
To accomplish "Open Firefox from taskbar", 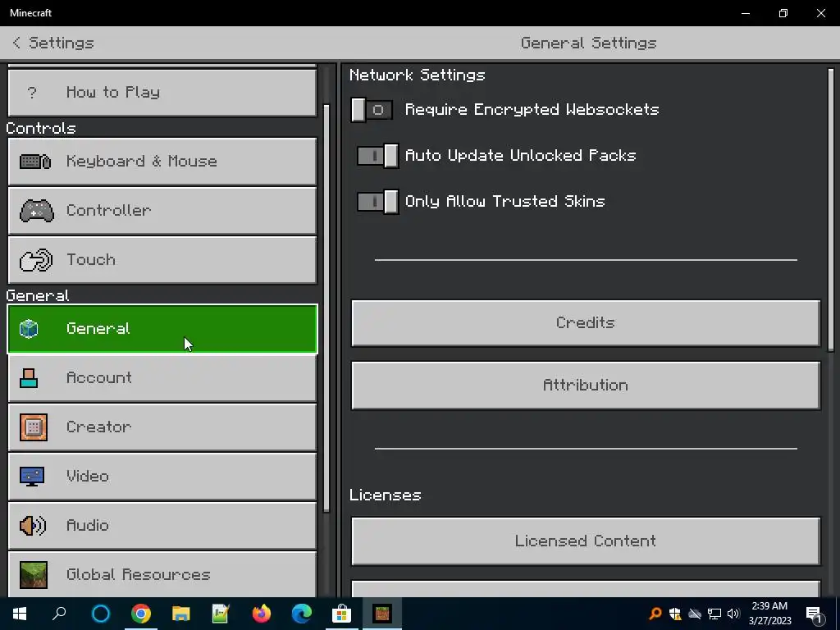I will point(262,614).
